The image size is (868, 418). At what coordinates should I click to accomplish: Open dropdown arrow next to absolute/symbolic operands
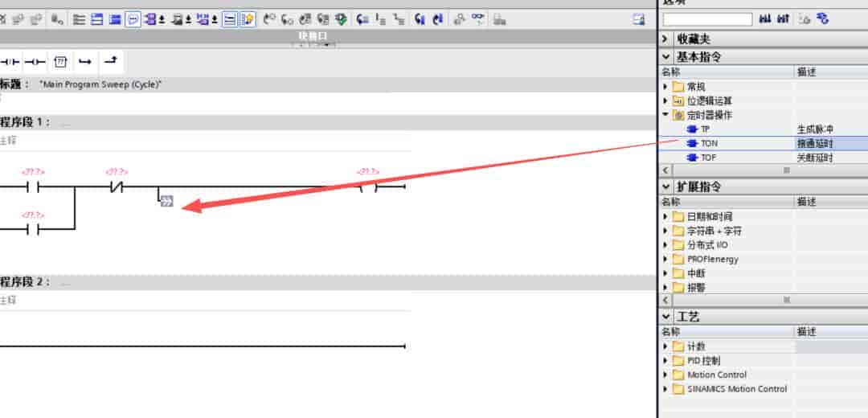click(x=162, y=20)
